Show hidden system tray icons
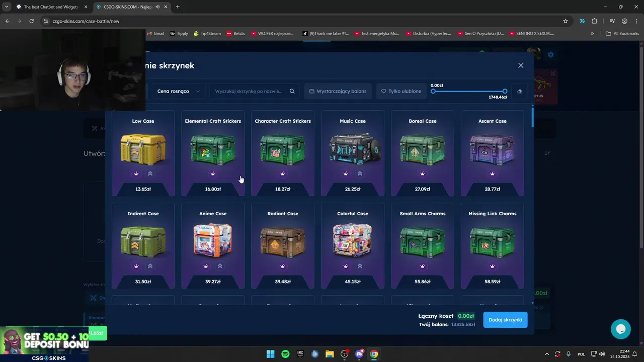Viewport: 644px width, 362px height. (x=546, y=354)
